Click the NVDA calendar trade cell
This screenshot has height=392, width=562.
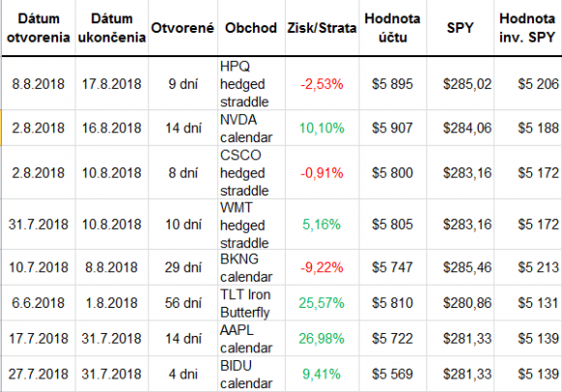(x=251, y=128)
